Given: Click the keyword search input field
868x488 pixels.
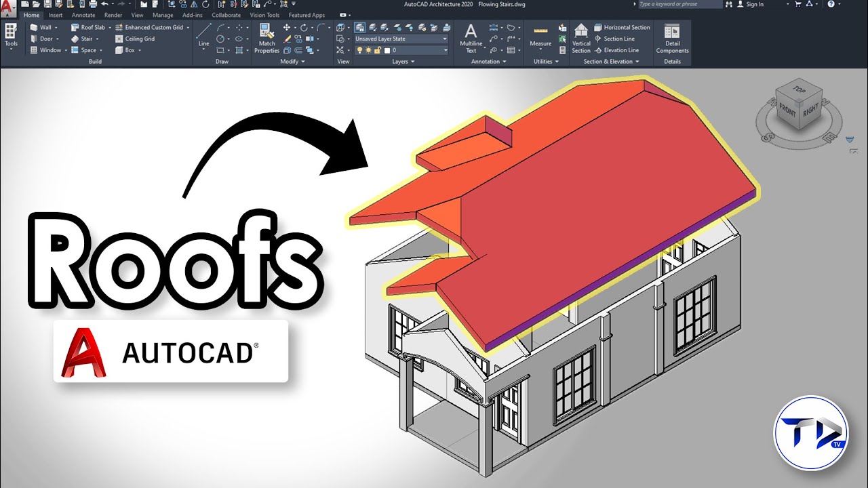Looking at the screenshot, I should (x=680, y=4).
